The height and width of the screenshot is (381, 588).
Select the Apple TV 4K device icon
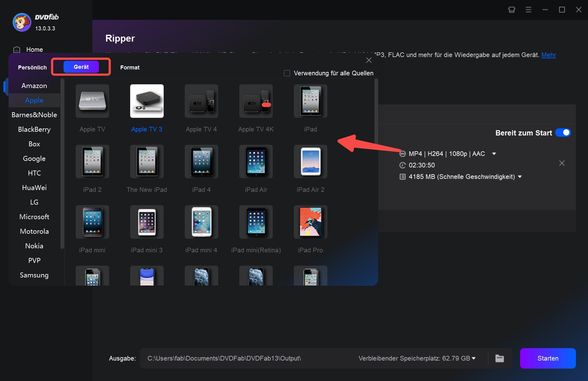(256, 101)
